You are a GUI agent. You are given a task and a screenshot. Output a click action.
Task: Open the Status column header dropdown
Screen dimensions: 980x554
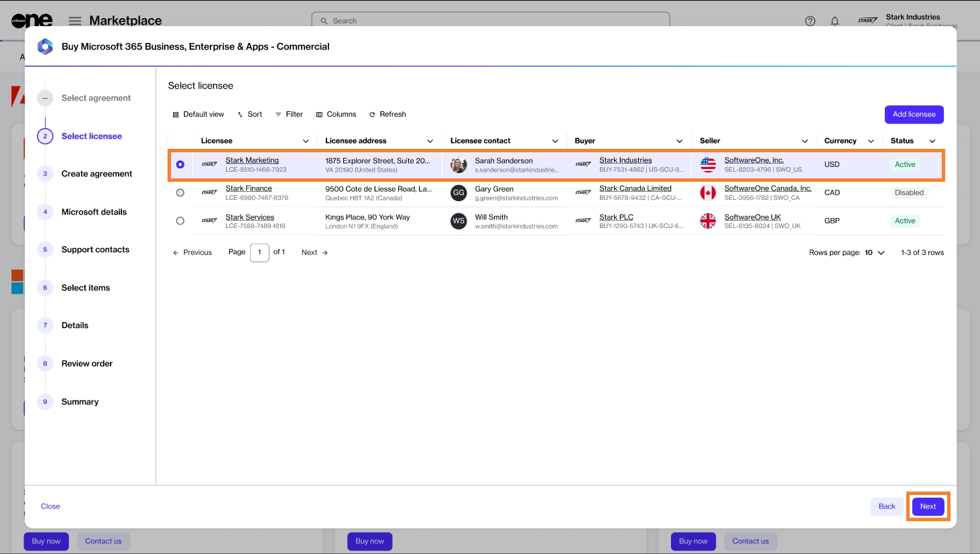[x=932, y=141]
